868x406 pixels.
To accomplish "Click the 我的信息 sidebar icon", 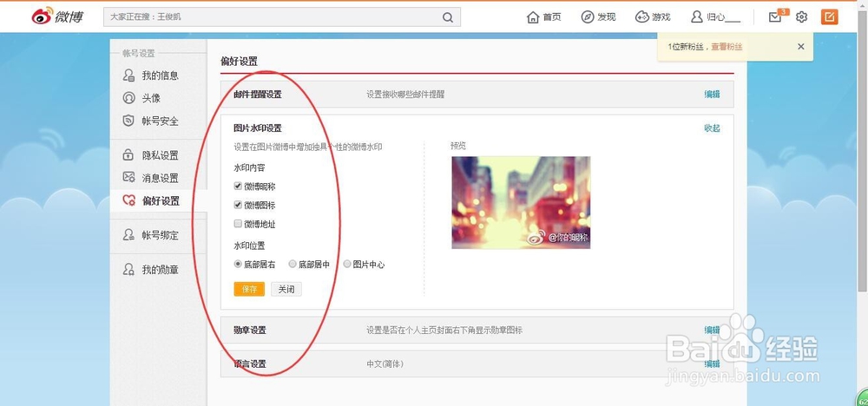I will click(x=128, y=75).
